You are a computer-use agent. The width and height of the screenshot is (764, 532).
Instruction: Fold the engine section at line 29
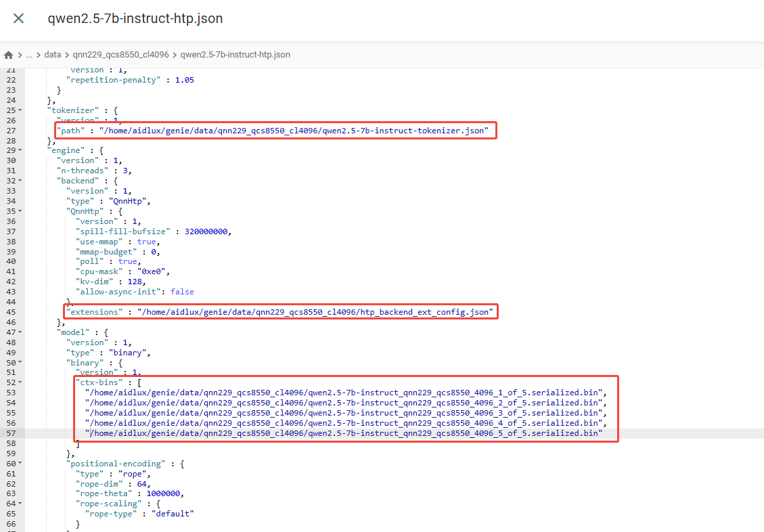(x=20, y=150)
